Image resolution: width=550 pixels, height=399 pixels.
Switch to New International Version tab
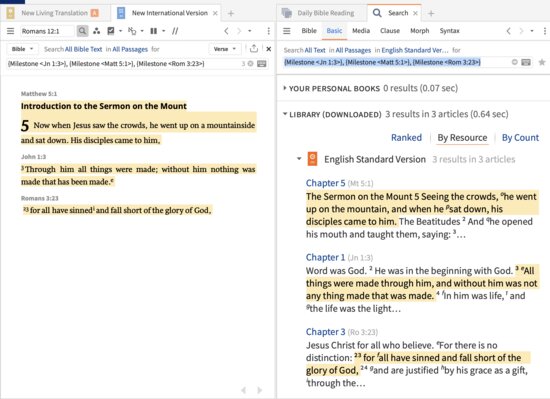(169, 13)
